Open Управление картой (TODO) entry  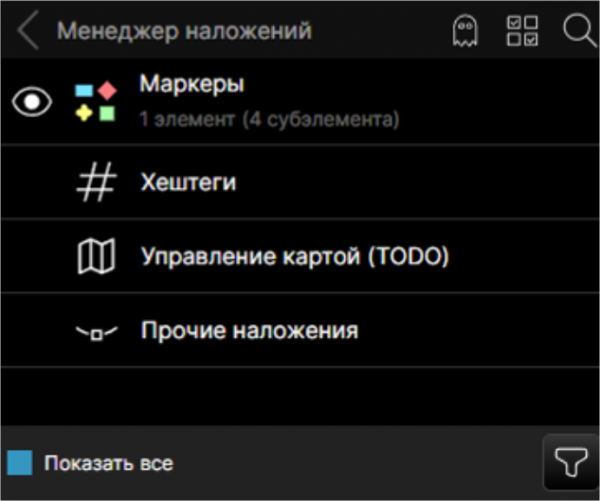[300, 256]
